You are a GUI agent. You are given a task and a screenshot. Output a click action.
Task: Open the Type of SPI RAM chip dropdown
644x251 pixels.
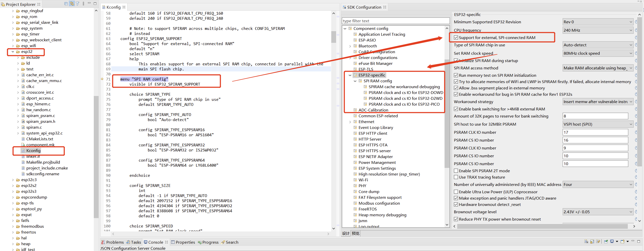pyautogui.click(x=630, y=45)
